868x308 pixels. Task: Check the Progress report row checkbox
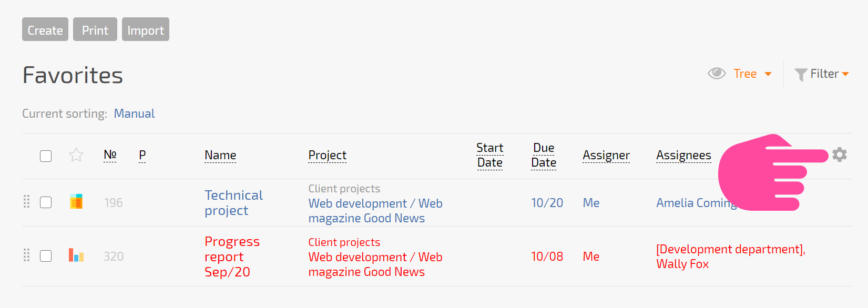pyautogui.click(x=46, y=256)
